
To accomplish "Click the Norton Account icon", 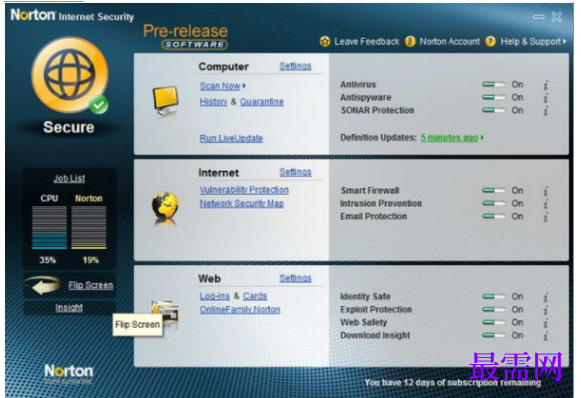I will tap(410, 42).
